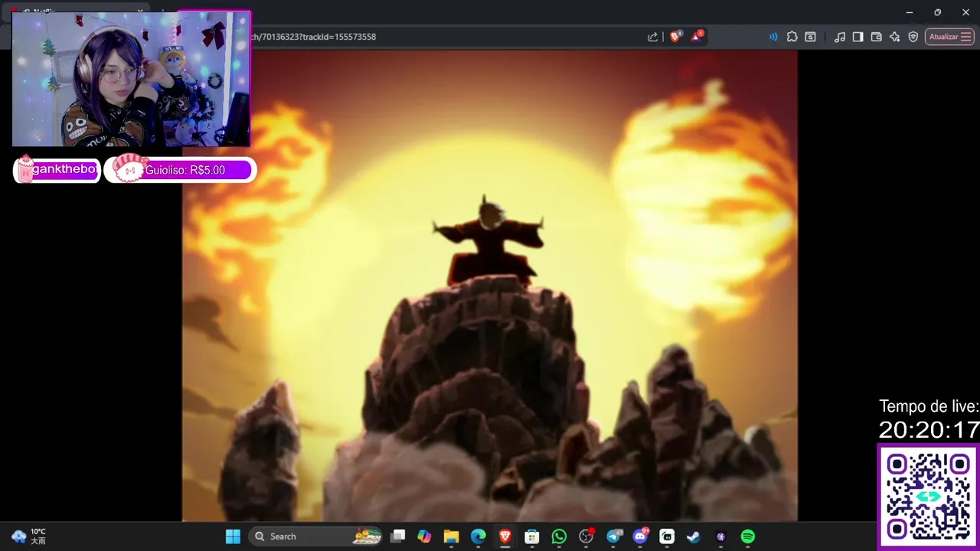Open Discord from the taskbar
The image size is (980, 551).
[640, 536]
